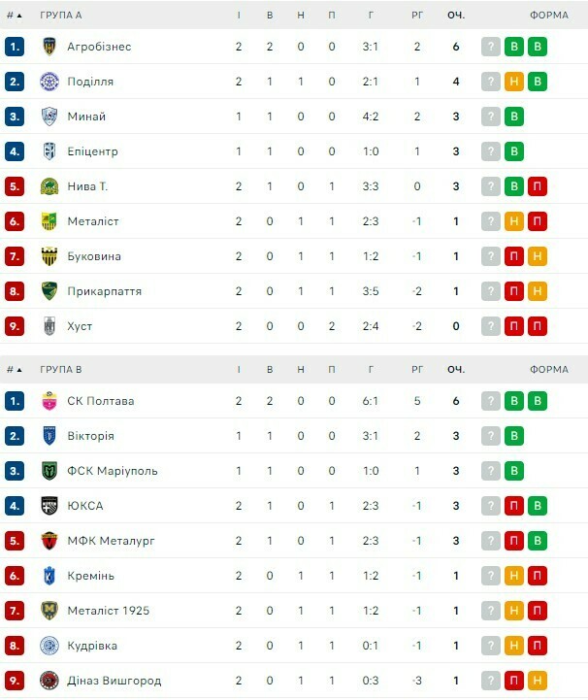
Task: Click the СК Полтава team logo
Action: click(49, 401)
